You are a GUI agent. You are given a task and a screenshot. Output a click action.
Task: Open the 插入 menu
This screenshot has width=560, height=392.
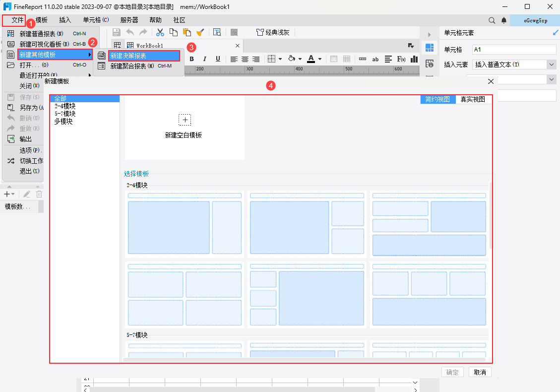65,20
